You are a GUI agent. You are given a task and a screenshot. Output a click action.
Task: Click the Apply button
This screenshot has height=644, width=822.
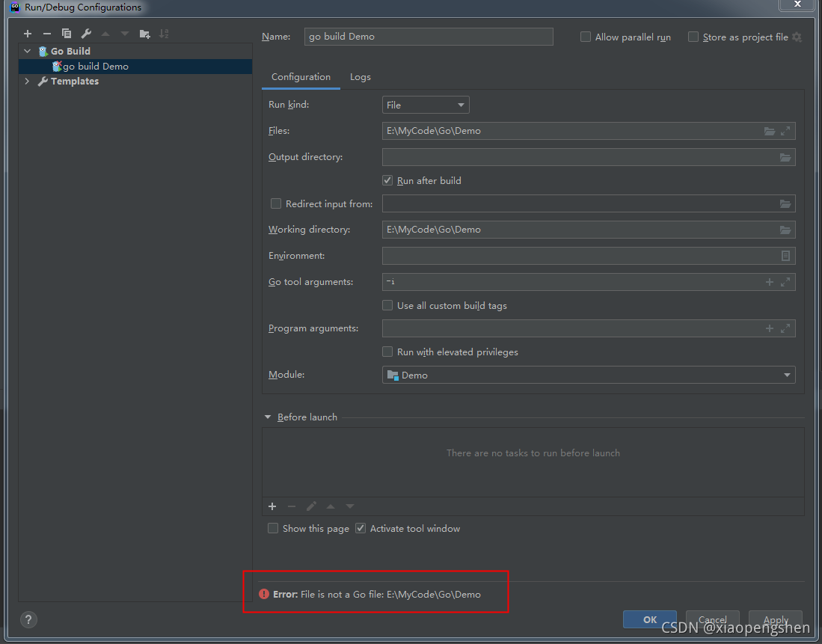[x=776, y=619]
